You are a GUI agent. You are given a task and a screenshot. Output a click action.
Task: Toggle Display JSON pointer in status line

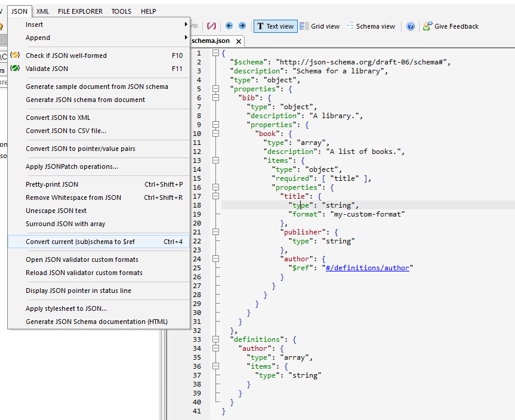point(99,291)
